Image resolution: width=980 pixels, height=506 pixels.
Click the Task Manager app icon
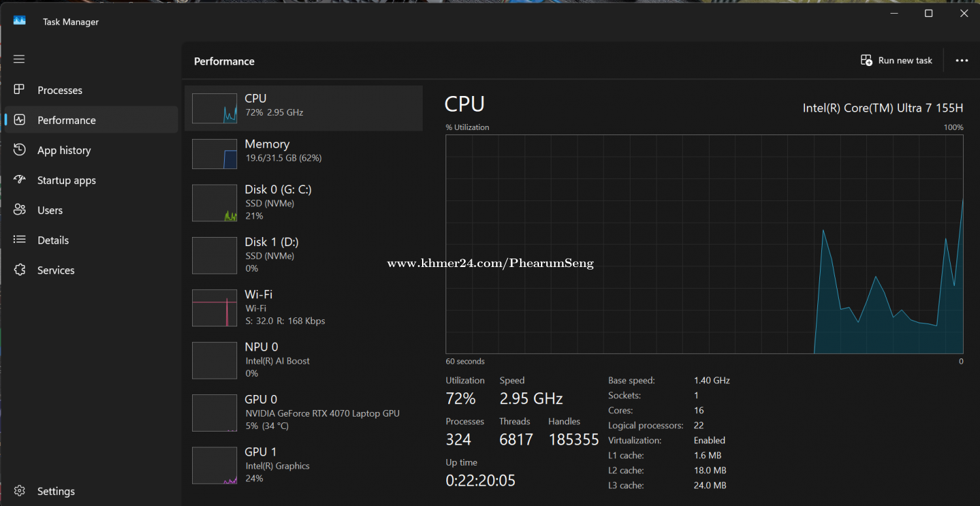click(x=20, y=21)
